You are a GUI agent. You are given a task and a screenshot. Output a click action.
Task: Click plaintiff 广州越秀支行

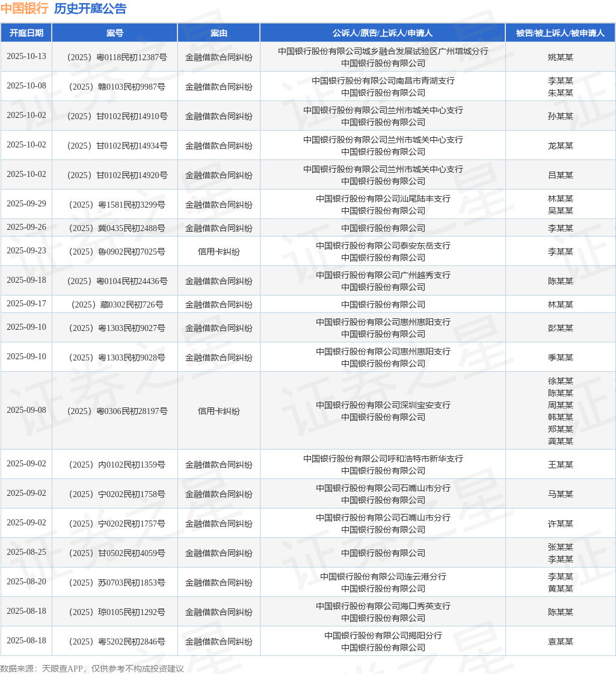(383, 275)
